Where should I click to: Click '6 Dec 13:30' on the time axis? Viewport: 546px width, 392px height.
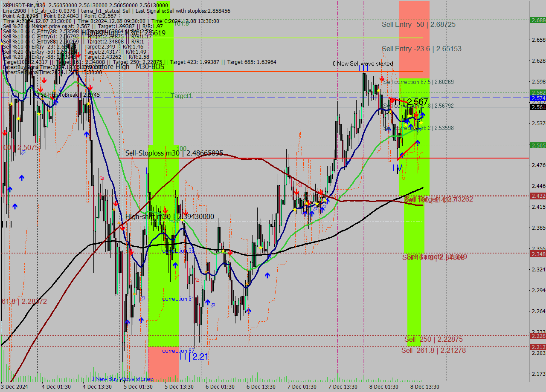point(261,387)
